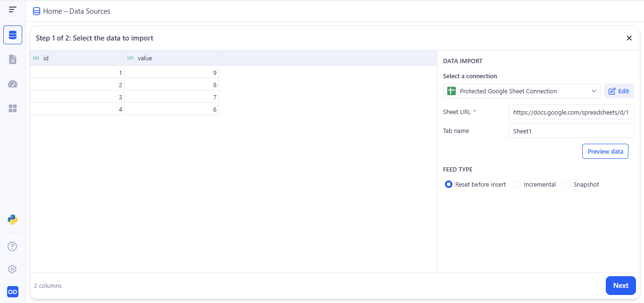
Task: Open the Data Sources database sidebar icon
Action: [x=13, y=35]
